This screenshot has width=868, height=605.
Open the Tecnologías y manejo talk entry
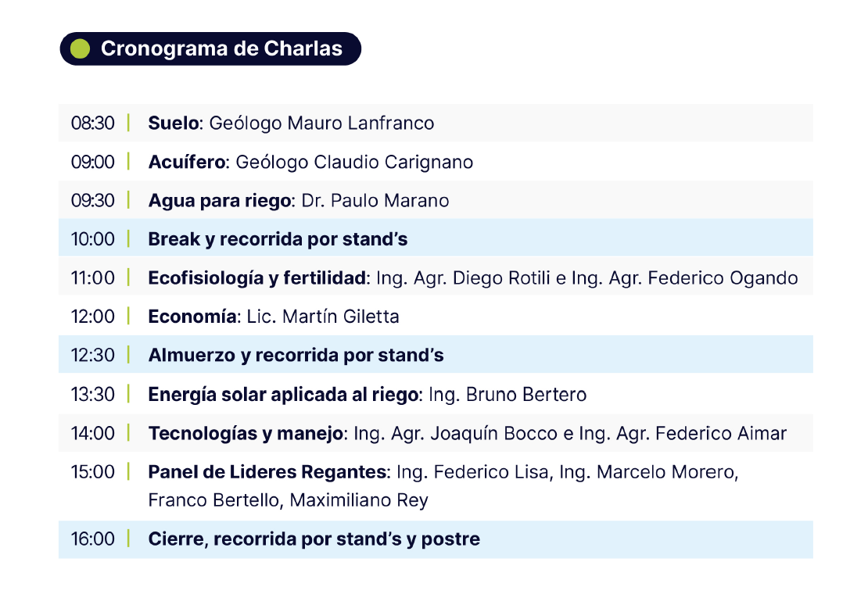coord(246,433)
